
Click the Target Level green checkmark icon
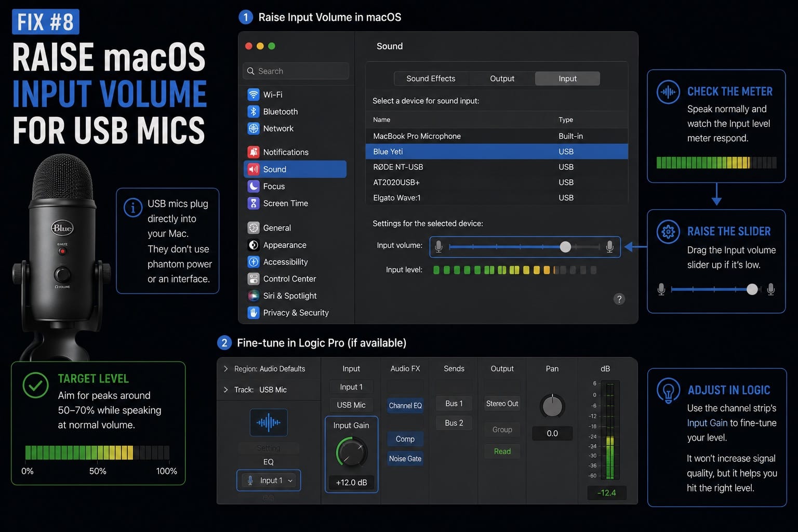pyautogui.click(x=35, y=385)
